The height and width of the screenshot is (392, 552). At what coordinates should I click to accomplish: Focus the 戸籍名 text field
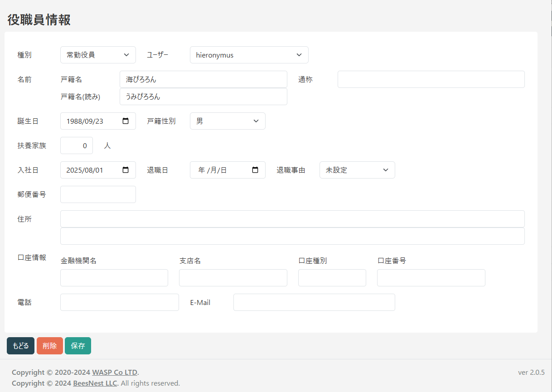203,79
